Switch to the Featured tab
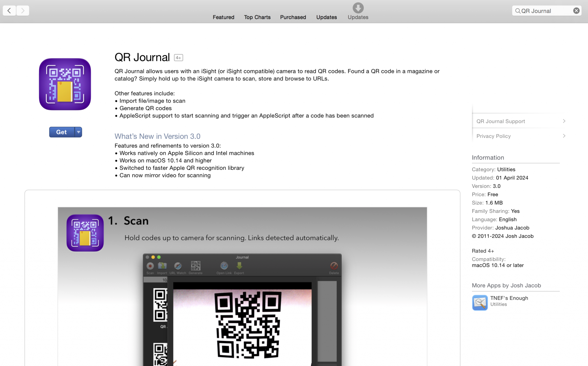 [223, 17]
